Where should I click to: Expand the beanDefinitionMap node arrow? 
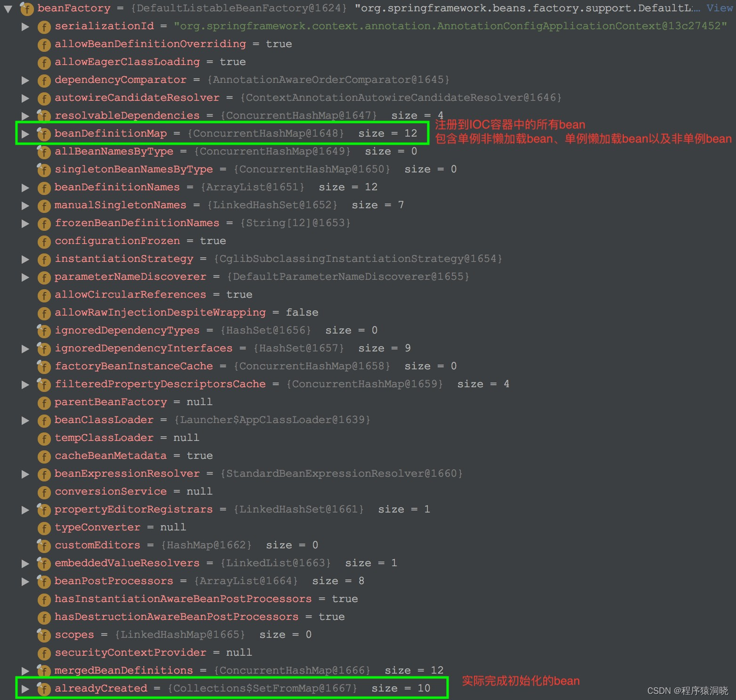point(25,134)
